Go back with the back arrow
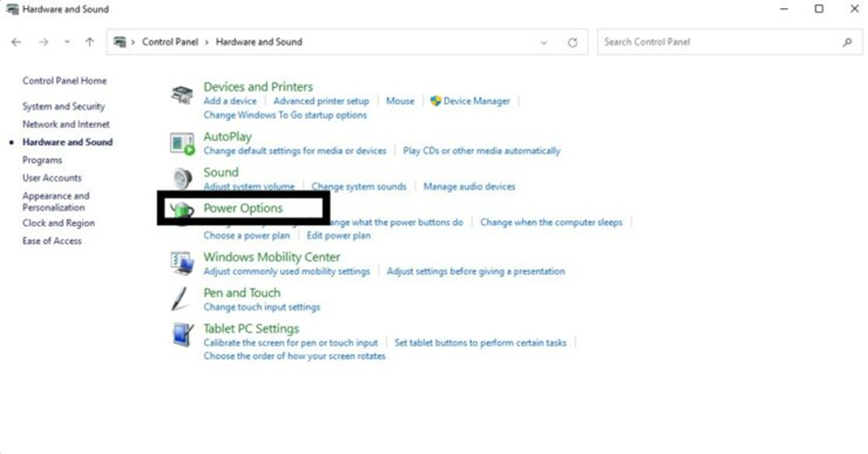This screenshot has width=868, height=454. (16, 42)
